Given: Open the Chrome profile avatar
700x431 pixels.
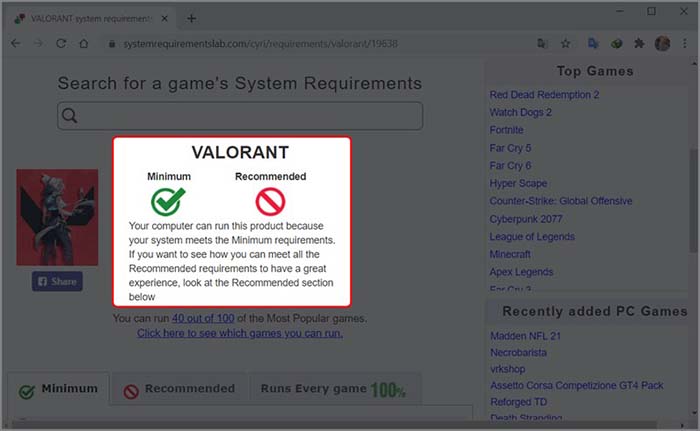Looking at the screenshot, I should pos(662,44).
